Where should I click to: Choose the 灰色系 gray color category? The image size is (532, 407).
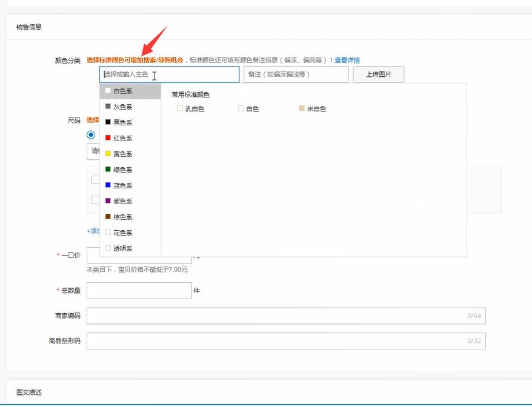pyautogui.click(x=122, y=107)
